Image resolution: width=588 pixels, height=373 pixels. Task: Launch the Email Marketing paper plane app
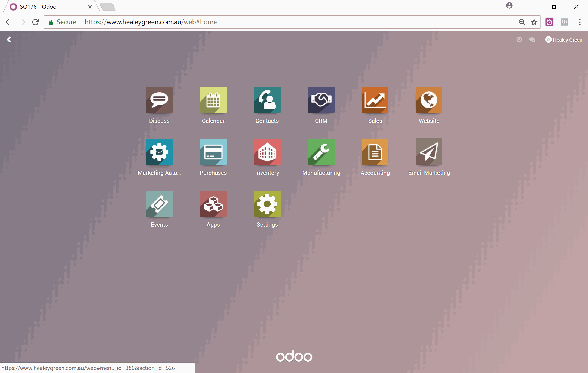(x=429, y=152)
